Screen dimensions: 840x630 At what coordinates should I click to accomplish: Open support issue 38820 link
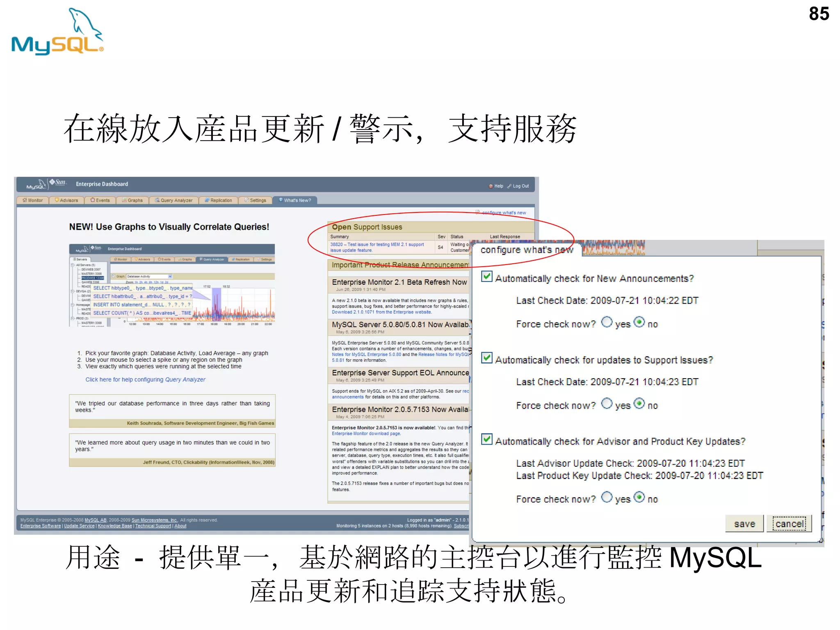(x=377, y=247)
